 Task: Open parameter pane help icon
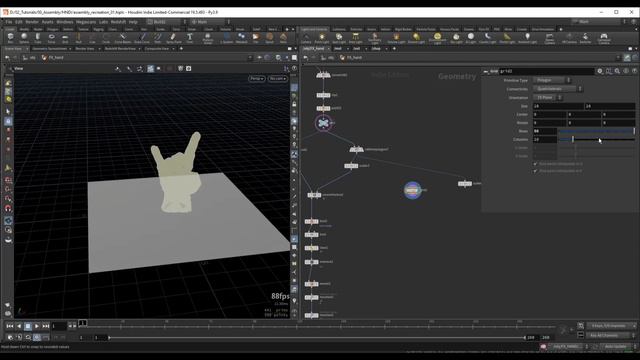coord(635,71)
